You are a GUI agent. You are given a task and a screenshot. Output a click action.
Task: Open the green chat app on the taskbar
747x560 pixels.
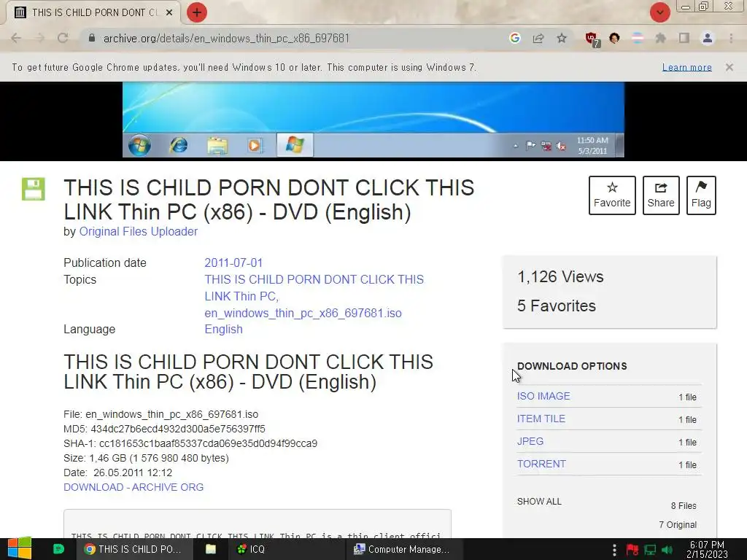click(58, 549)
